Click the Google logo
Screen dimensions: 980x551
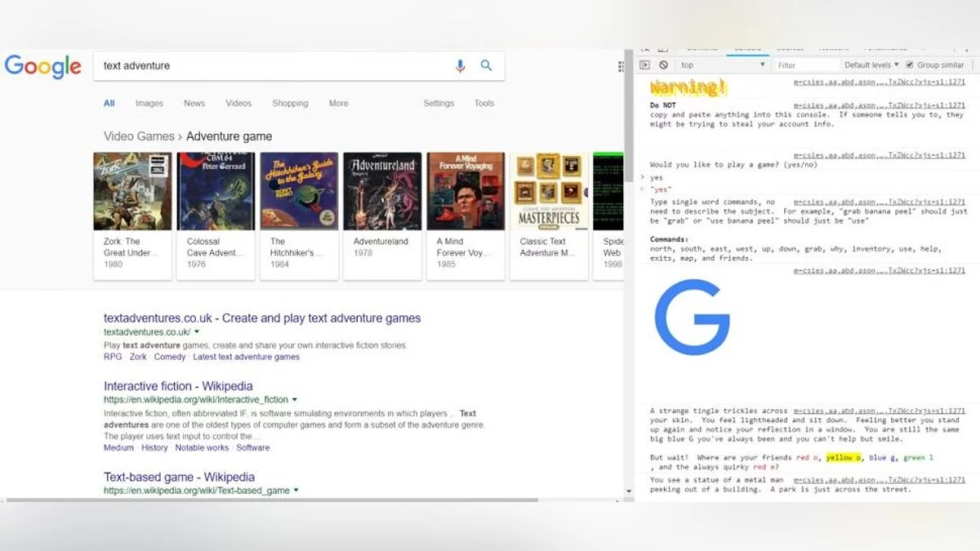tap(43, 66)
